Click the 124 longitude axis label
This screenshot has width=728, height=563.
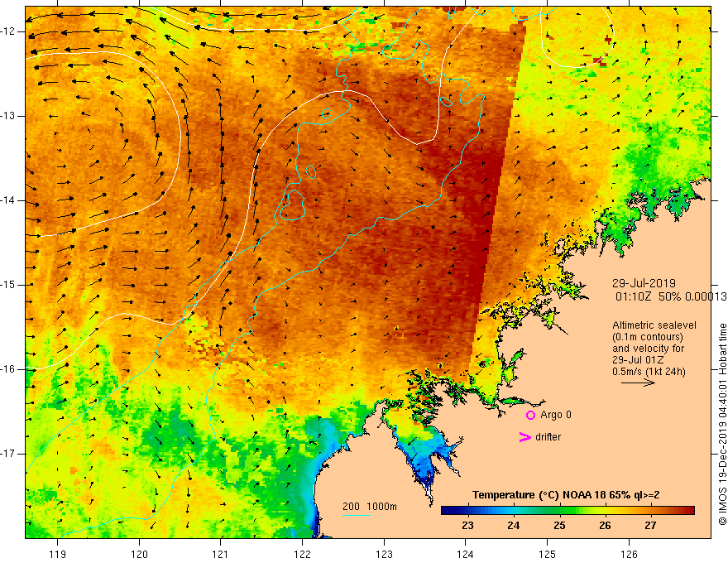point(466,554)
